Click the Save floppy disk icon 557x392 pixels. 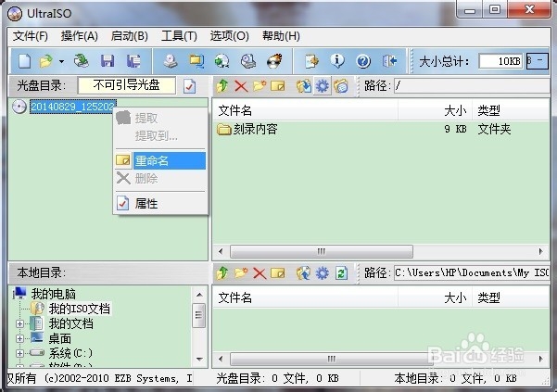pos(108,61)
